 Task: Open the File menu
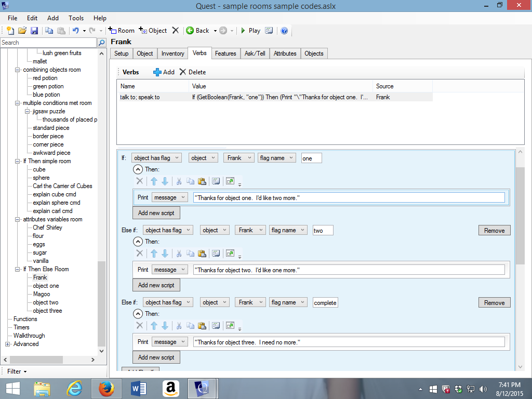tap(12, 18)
